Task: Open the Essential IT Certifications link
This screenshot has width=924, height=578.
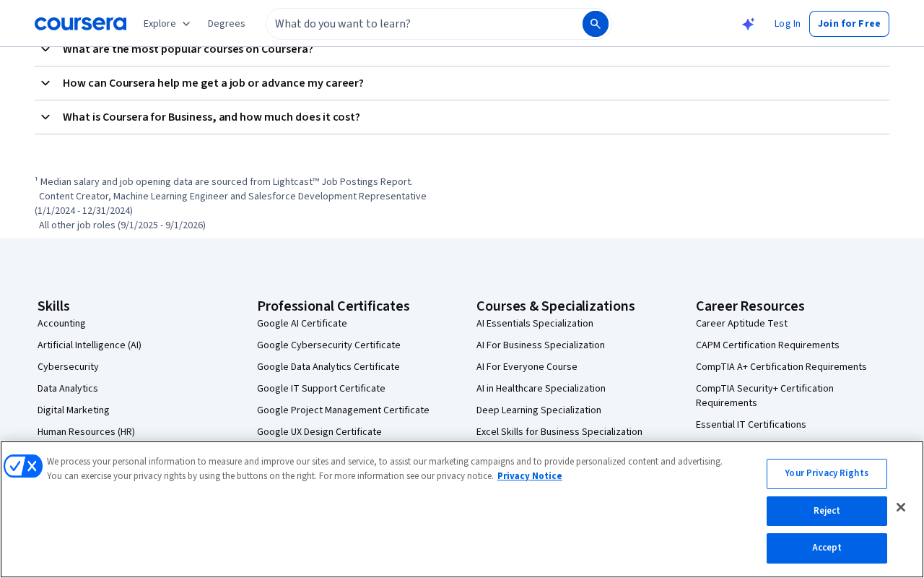Action: click(751, 424)
